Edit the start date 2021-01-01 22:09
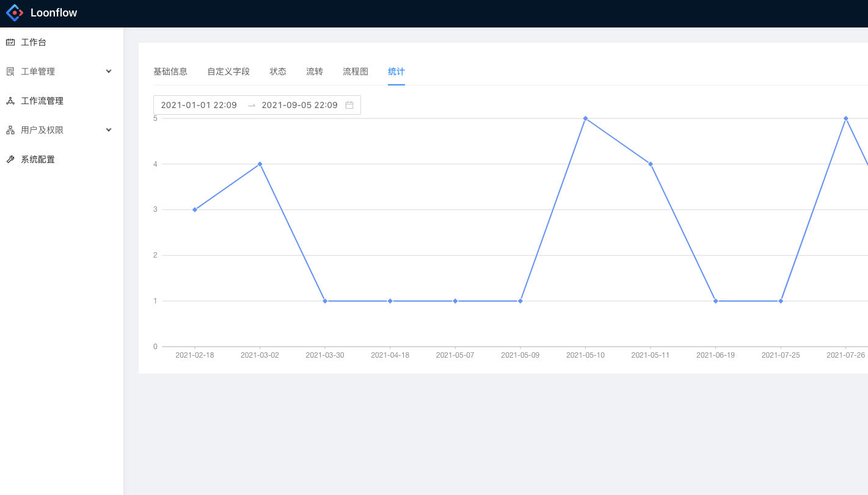 199,105
